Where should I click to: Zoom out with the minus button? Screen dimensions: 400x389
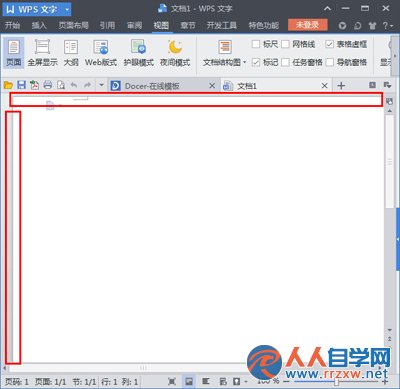[x=286, y=381]
